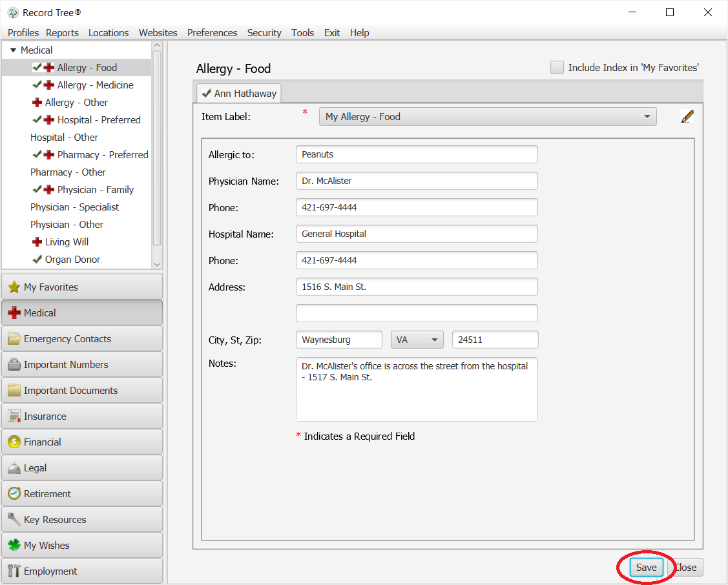Enable Include Index in 'My Favorites'
Image resolution: width=728 pixels, height=585 pixels.
click(x=557, y=67)
